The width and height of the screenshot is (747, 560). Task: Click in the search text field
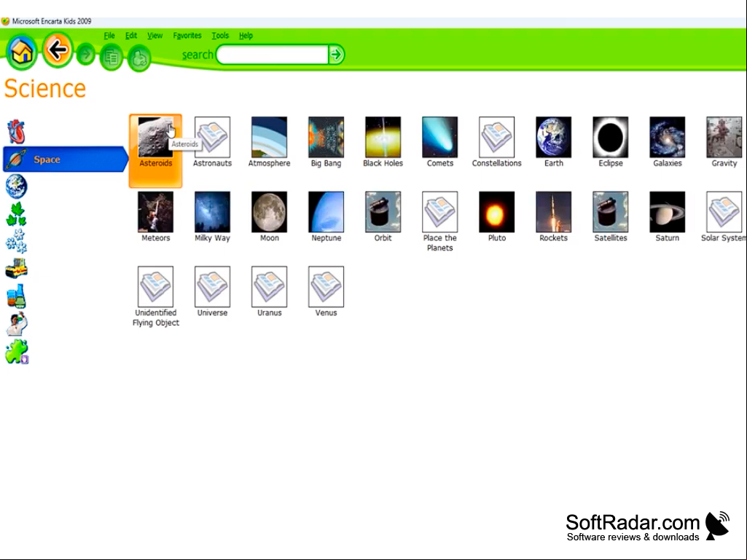tap(273, 55)
